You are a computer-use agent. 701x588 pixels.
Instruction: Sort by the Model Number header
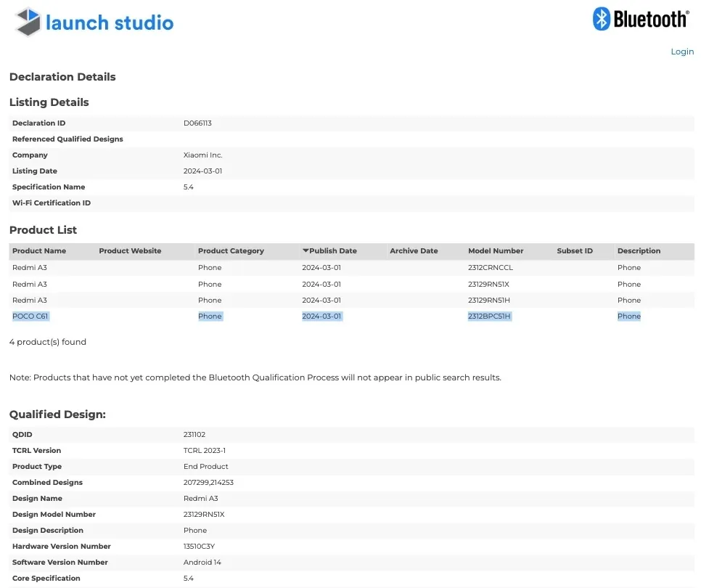coord(496,251)
